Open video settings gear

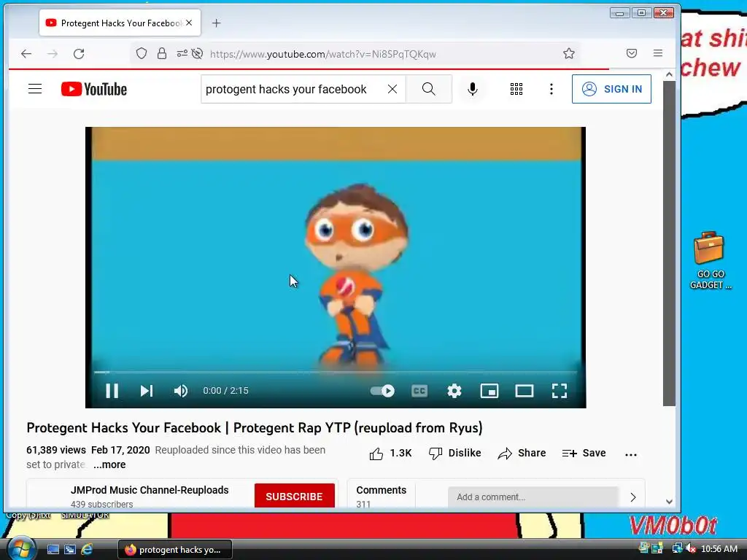pos(454,391)
